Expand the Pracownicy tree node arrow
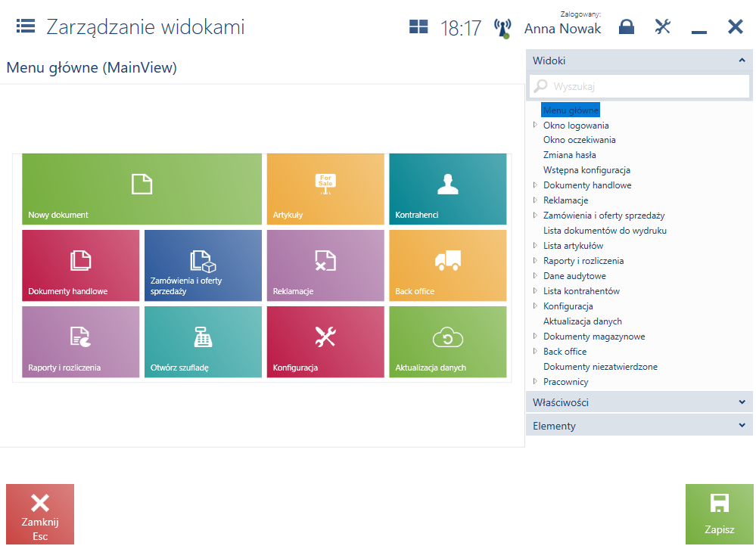The image size is (756, 546). pyautogui.click(x=535, y=381)
